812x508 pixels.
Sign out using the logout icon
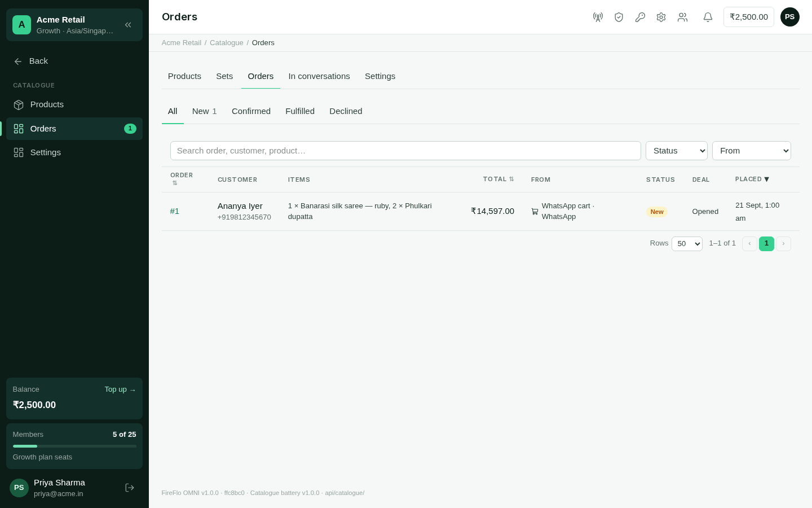pos(130,488)
